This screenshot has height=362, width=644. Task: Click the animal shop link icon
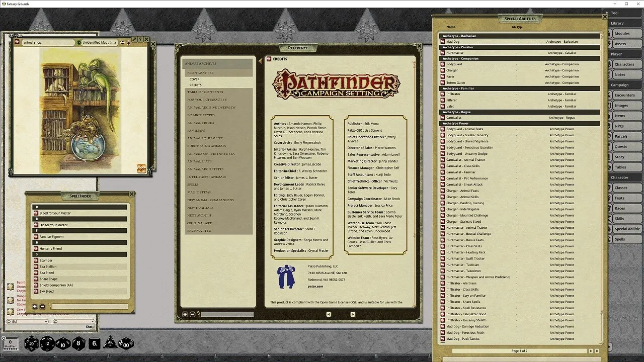(x=18, y=42)
